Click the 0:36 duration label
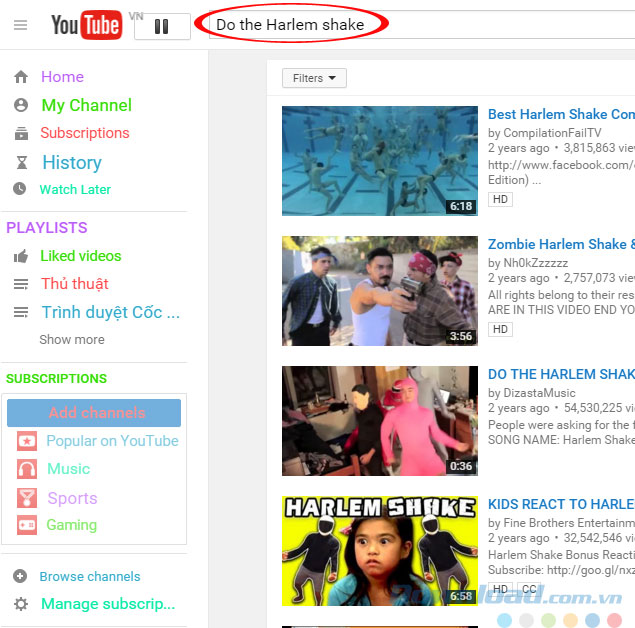The height and width of the screenshot is (628, 635). (461, 466)
